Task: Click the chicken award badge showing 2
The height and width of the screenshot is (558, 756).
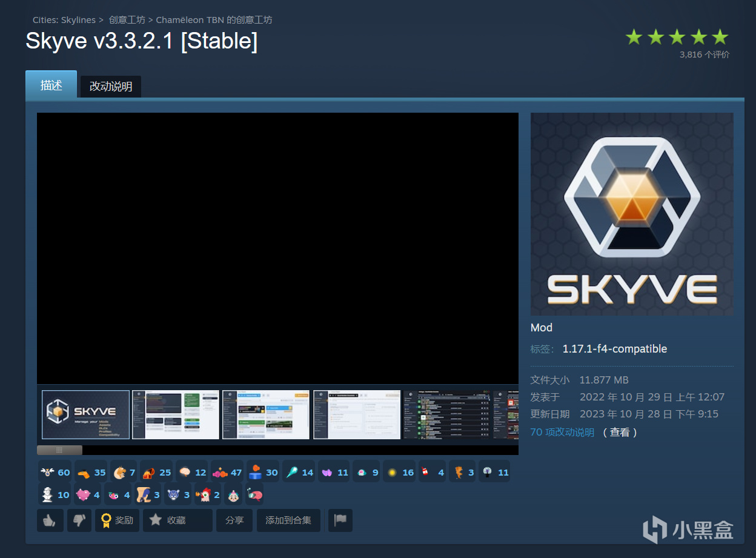Action: [208, 494]
